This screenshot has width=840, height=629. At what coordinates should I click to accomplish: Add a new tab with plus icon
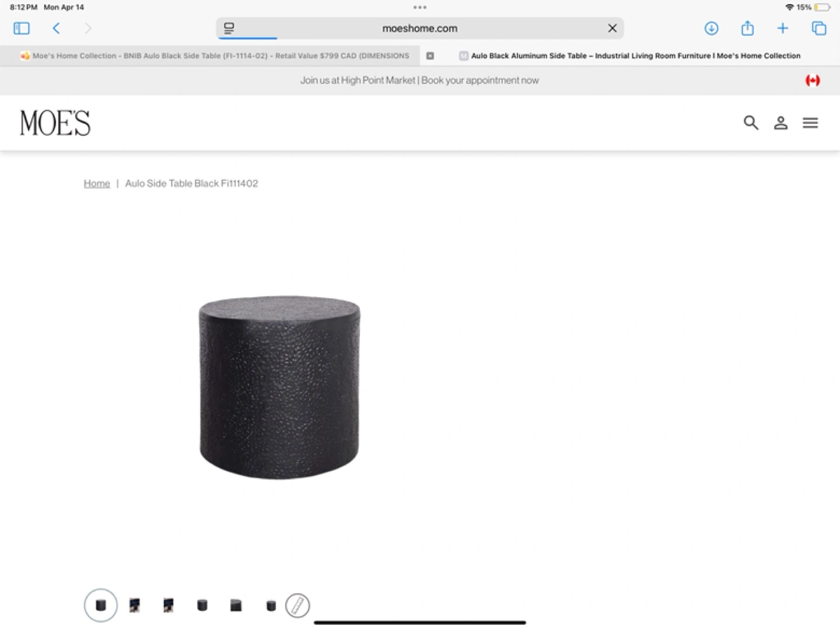tap(783, 28)
